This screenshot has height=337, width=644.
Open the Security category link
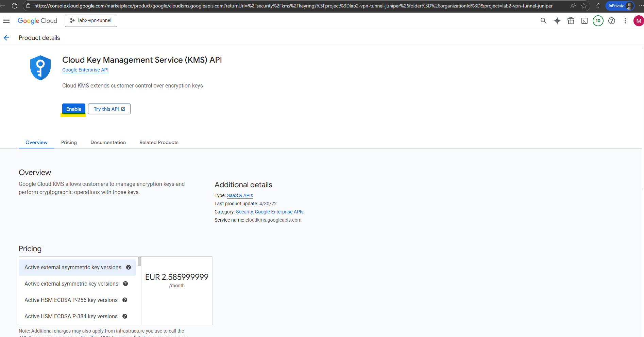coord(244,212)
